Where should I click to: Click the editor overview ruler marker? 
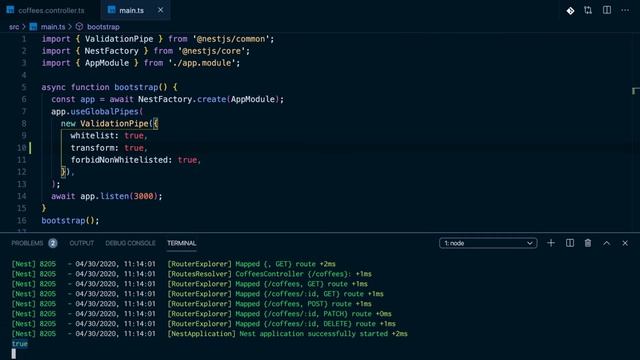pos(636,91)
